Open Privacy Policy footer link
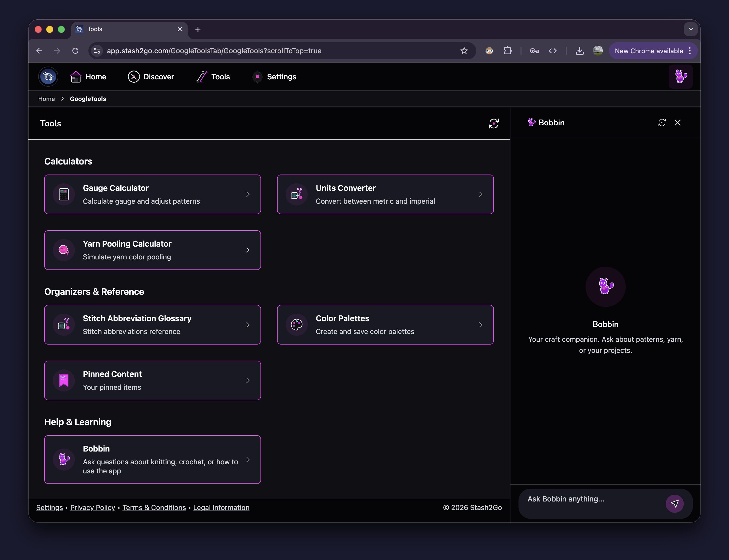The width and height of the screenshot is (729, 560). (92, 507)
